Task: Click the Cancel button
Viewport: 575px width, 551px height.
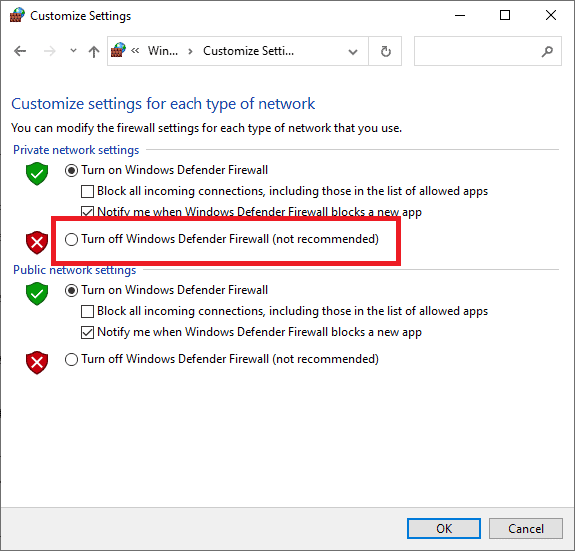Action: (525, 528)
